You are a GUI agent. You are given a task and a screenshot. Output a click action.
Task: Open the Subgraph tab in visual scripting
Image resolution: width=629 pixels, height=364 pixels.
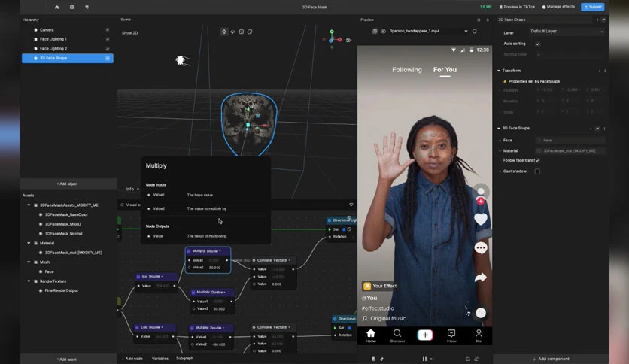pyautogui.click(x=184, y=359)
